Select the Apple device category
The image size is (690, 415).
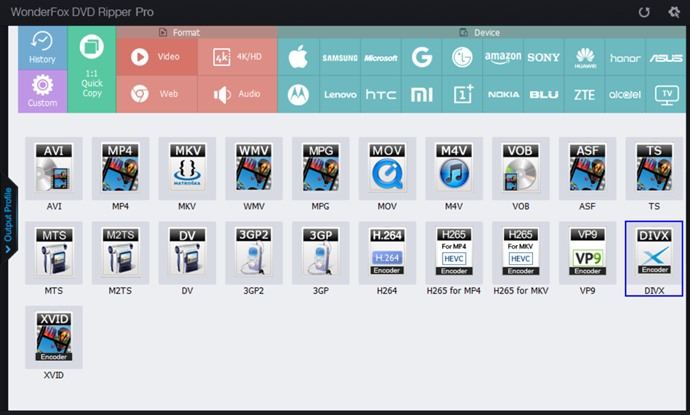pos(298,57)
